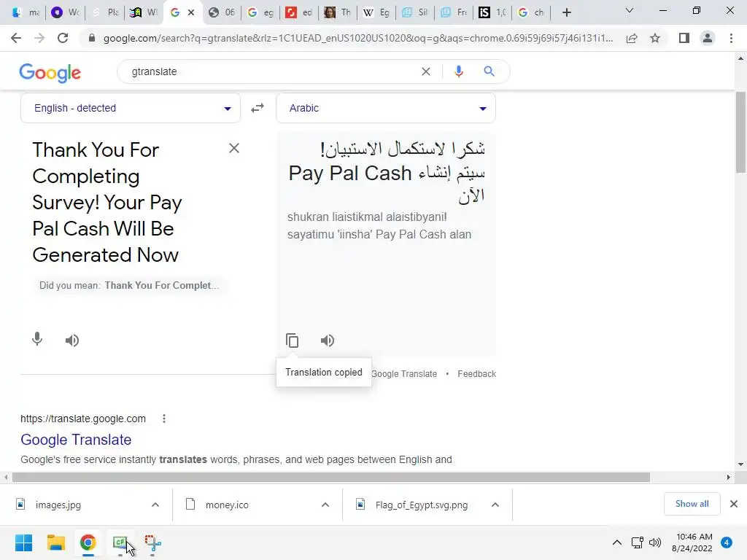Open the images.jpg downloaded file
The width and height of the screenshot is (747, 560).
point(58,505)
